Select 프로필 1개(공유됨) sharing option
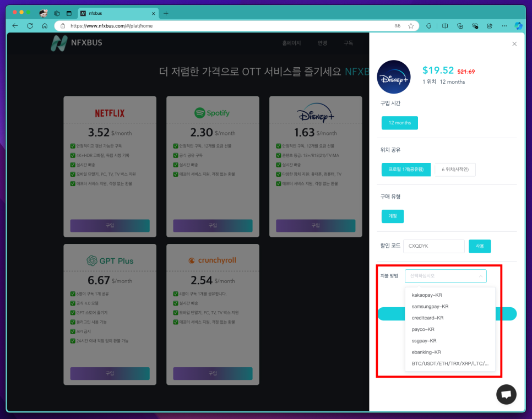 coord(406,169)
